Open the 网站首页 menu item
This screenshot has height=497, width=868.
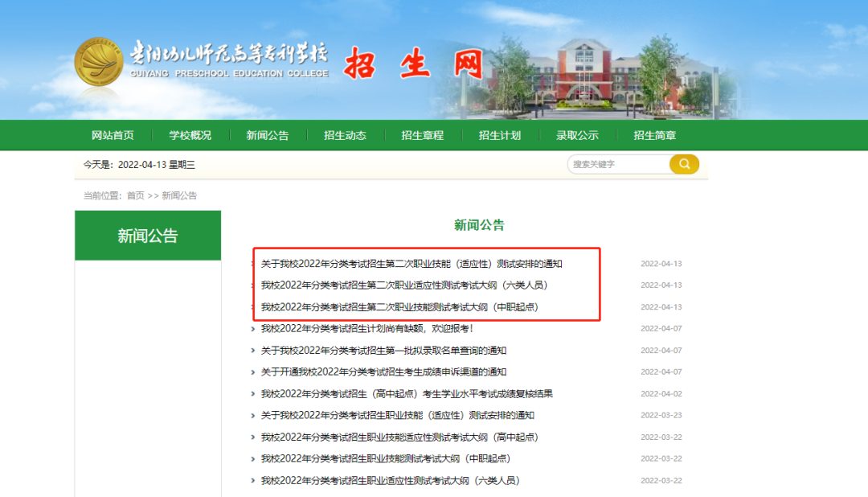pyautogui.click(x=113, y=135)
